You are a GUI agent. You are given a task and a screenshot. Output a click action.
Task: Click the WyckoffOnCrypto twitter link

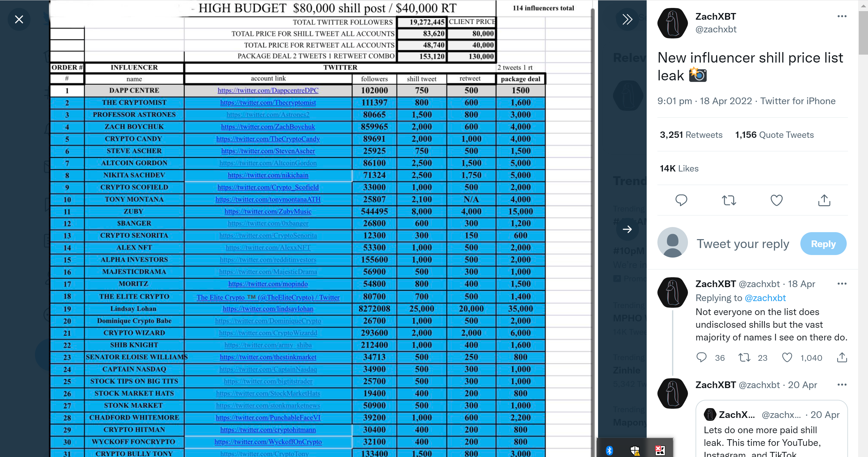tap(268, 442)
